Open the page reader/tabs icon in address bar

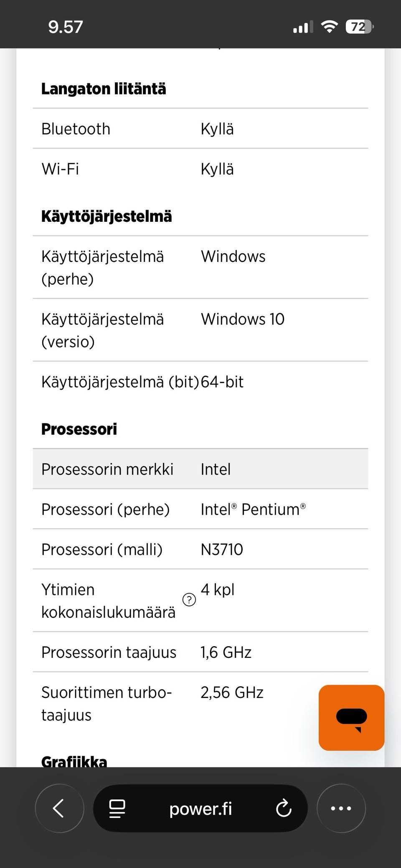click(x=117, y=808)
